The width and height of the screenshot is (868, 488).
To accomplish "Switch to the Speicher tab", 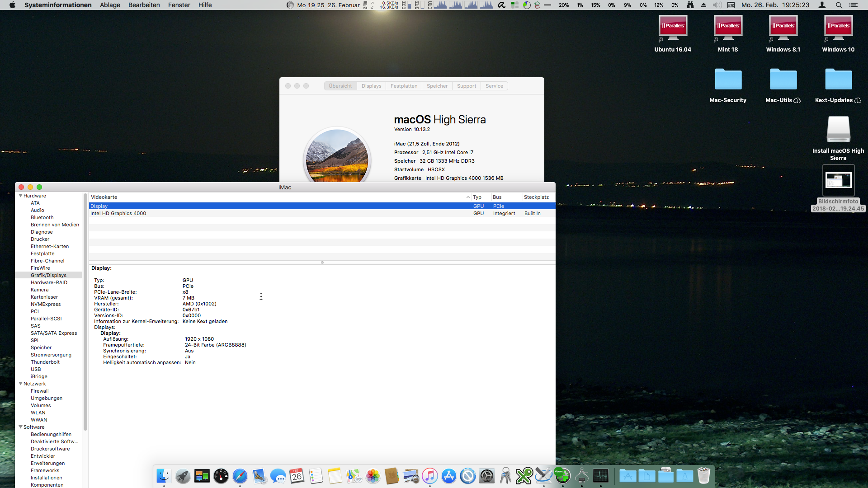I will (x=437, y=86).
